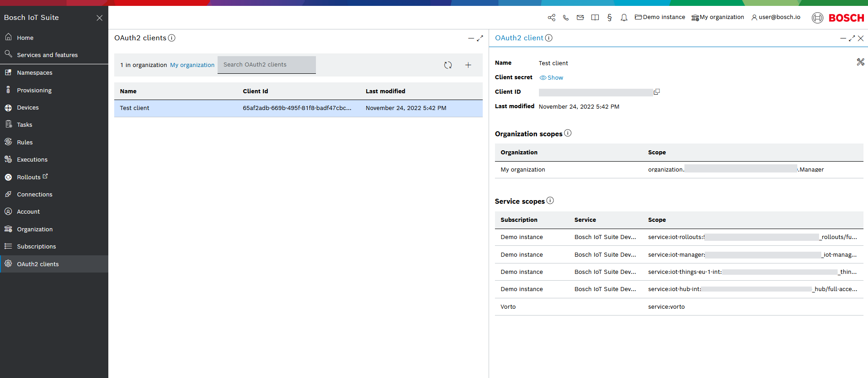Close the OAuth2 client detail panel
868x378 pixels.
860,38
